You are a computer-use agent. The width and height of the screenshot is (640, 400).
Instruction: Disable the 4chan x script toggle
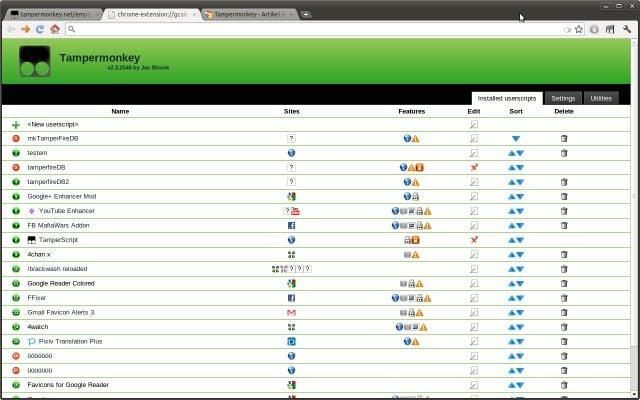click(x=16, y=255)
